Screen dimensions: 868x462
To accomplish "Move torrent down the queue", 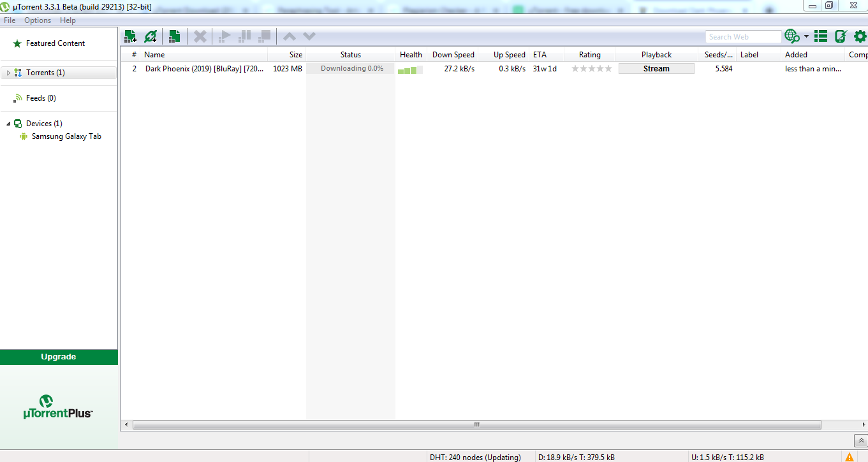I will coord(309,36).
